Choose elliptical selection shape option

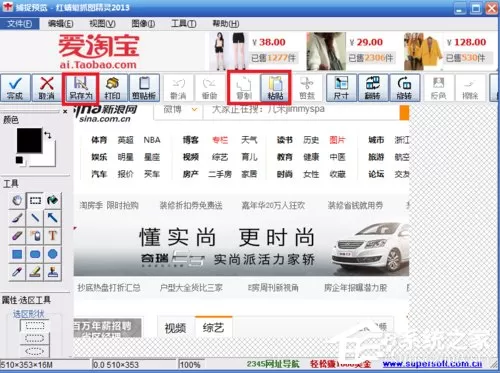tap(35, 351)
